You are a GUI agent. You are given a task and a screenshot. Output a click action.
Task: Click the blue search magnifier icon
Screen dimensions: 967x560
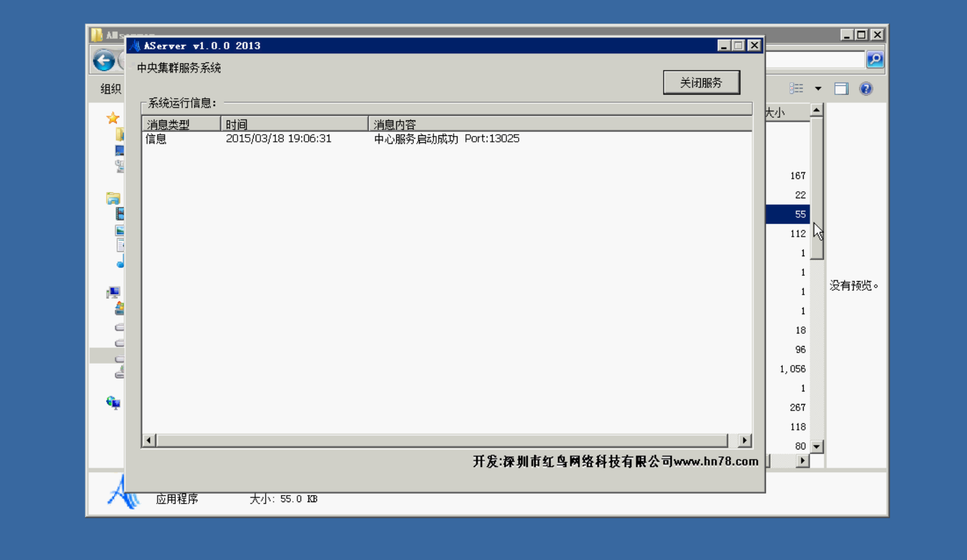(x=875, y=60)
